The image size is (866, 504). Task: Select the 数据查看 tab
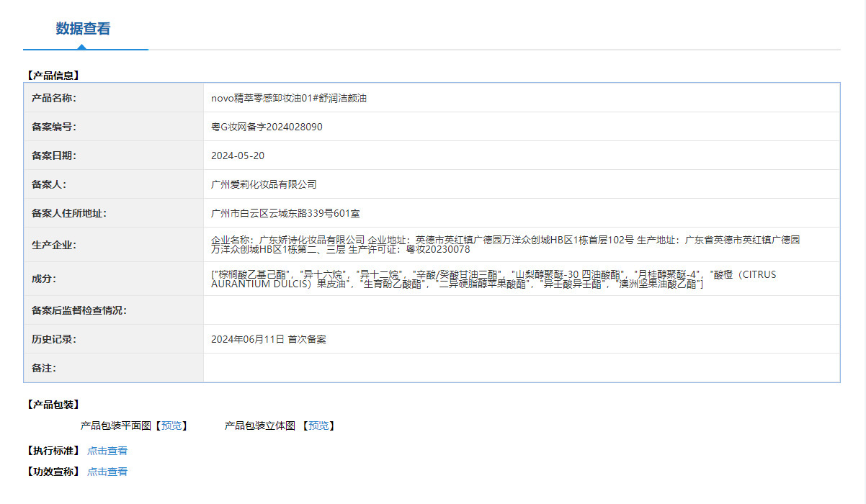tap(84, 29)
